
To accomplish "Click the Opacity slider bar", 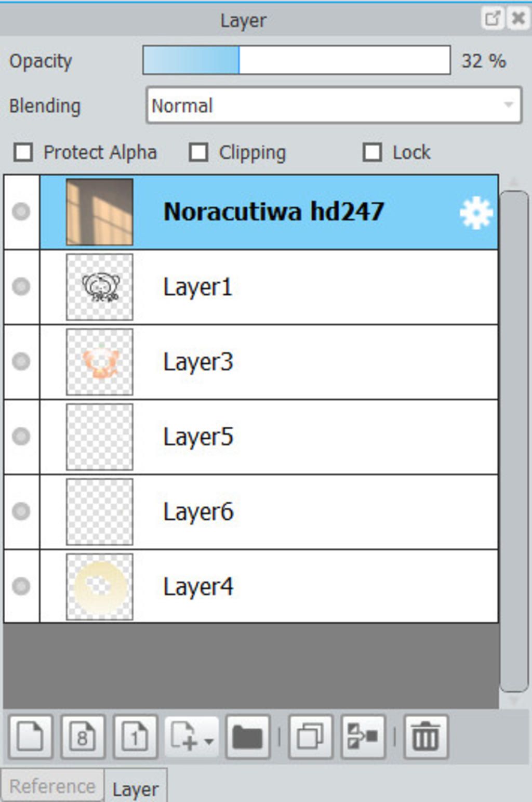I will [x=296, y=60].
